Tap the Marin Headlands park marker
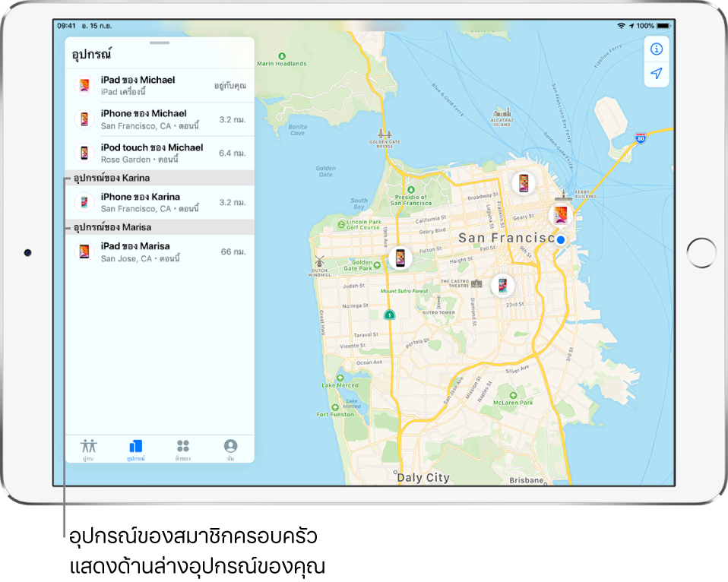The width and height of the screenshot is (728, 582). click(282, 56)
